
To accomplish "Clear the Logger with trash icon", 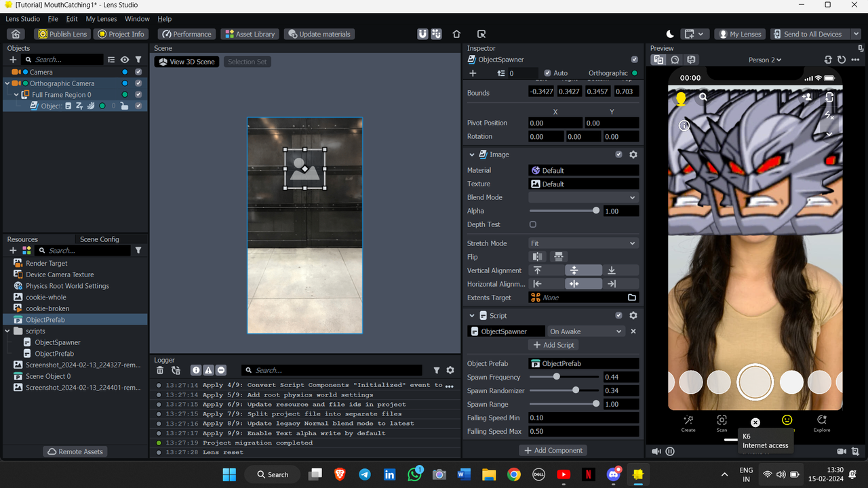I will [160, 370].
